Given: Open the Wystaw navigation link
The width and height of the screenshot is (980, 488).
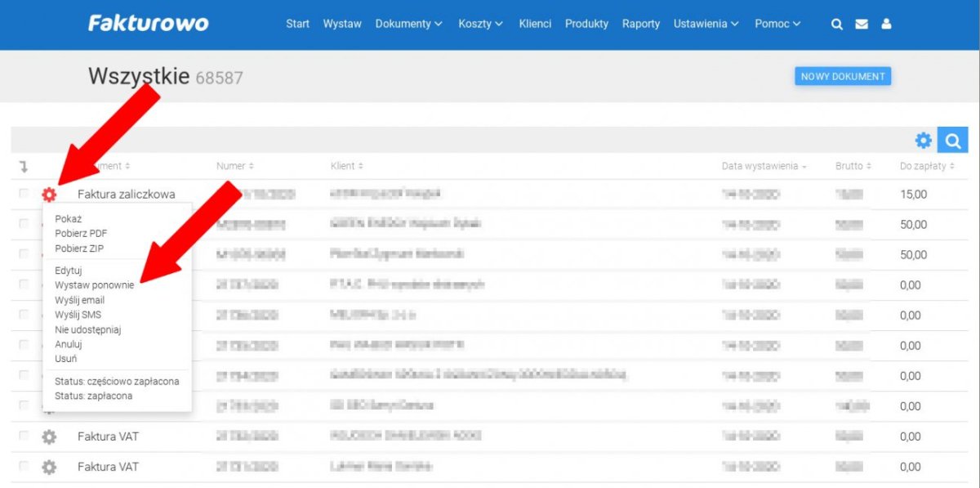Looking at the screenshot, I should click(x=342, y=24).
